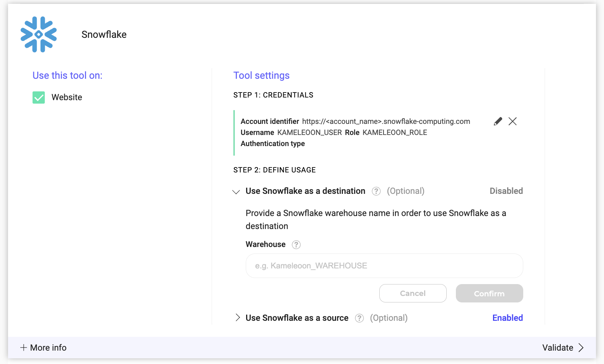Click the help icon next to Warehouse

[296, 245]
